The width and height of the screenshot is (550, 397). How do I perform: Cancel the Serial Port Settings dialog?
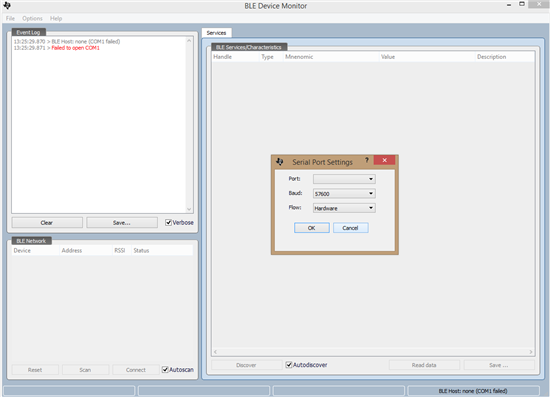coord(350,228)
